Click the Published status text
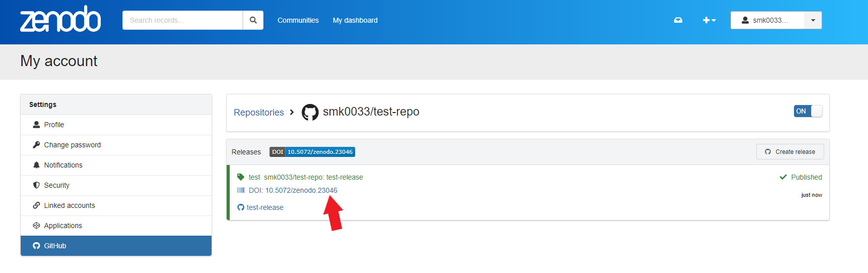868x273 pixels. point(807,177)
